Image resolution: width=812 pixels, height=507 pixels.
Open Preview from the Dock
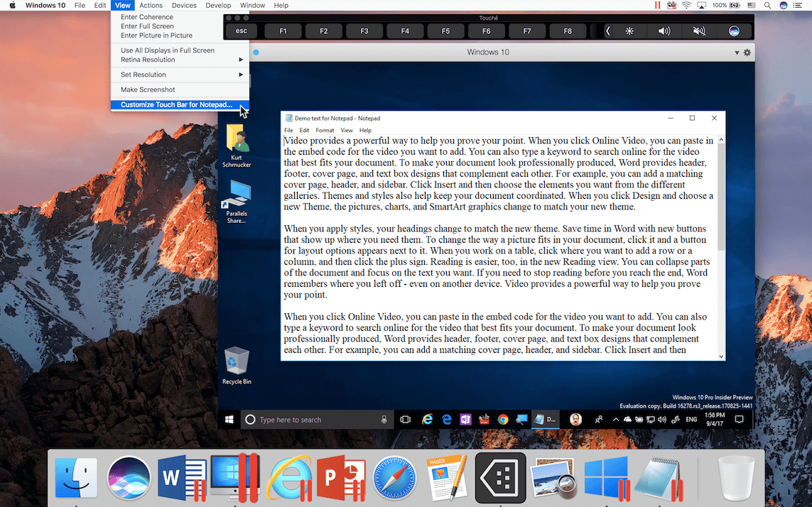pyautogui.click(x=553, y=477)
